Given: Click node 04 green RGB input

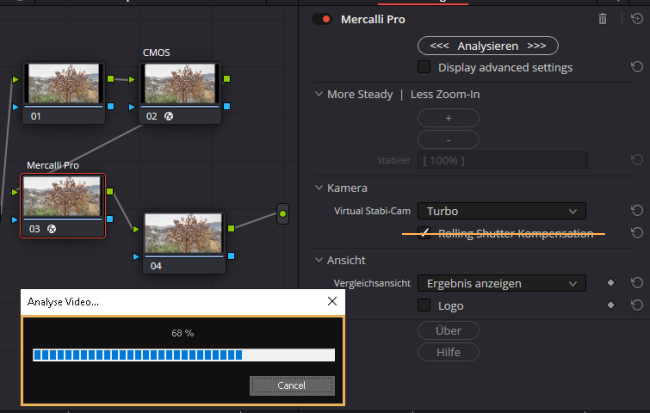Looking at the screenshot, I should click(x=136, y=229).
